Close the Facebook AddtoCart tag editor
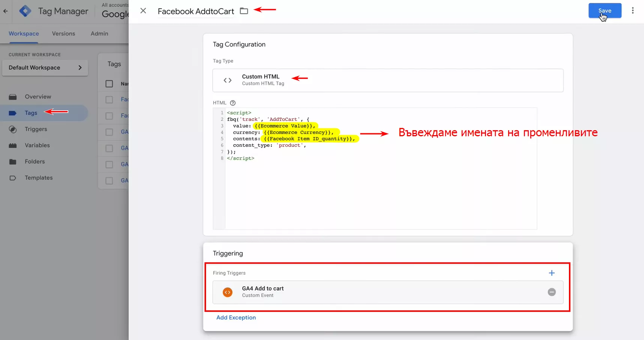 pyautogui.click(x=143, y=11)
